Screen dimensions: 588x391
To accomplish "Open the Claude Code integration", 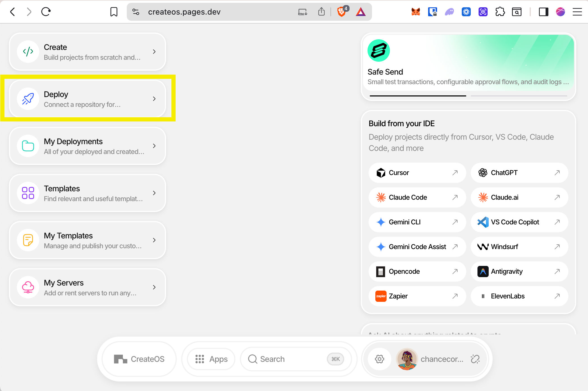I will coord(417,197).
